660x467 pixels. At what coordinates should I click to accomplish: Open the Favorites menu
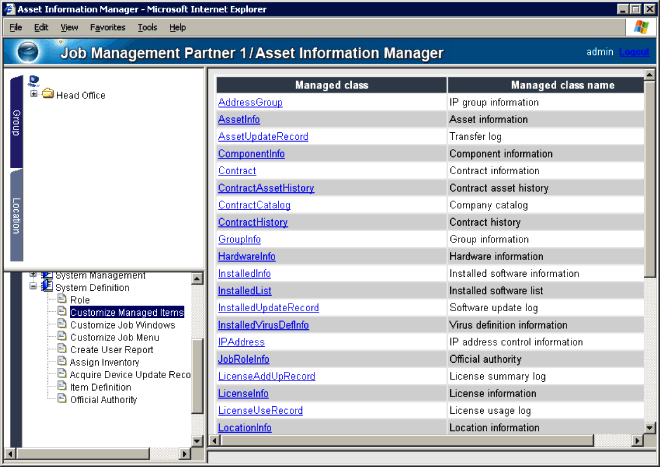[x=108, y=27]
